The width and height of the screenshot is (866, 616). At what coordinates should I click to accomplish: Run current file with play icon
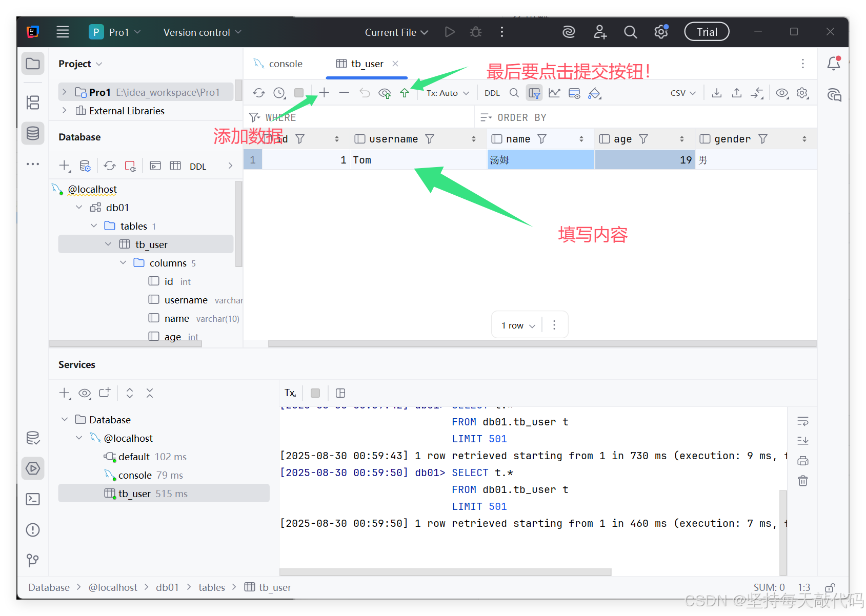[450, 32]
